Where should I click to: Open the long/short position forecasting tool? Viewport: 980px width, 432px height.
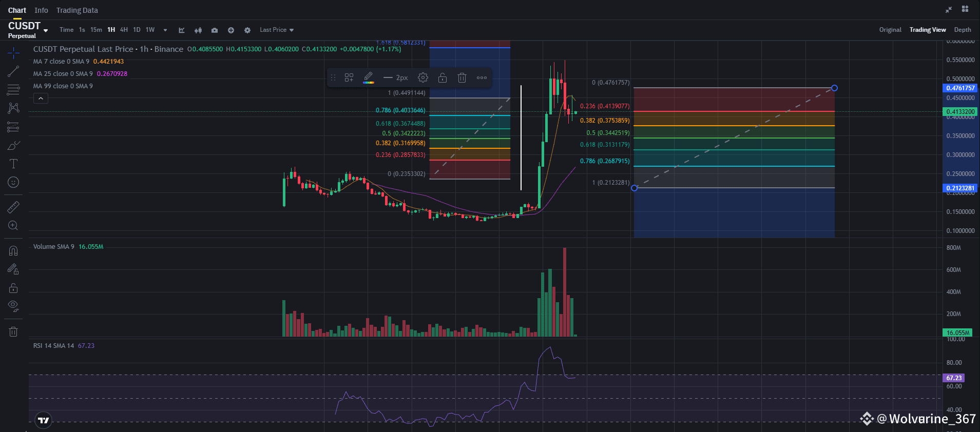pyautogui.click(x=14, y=127)
